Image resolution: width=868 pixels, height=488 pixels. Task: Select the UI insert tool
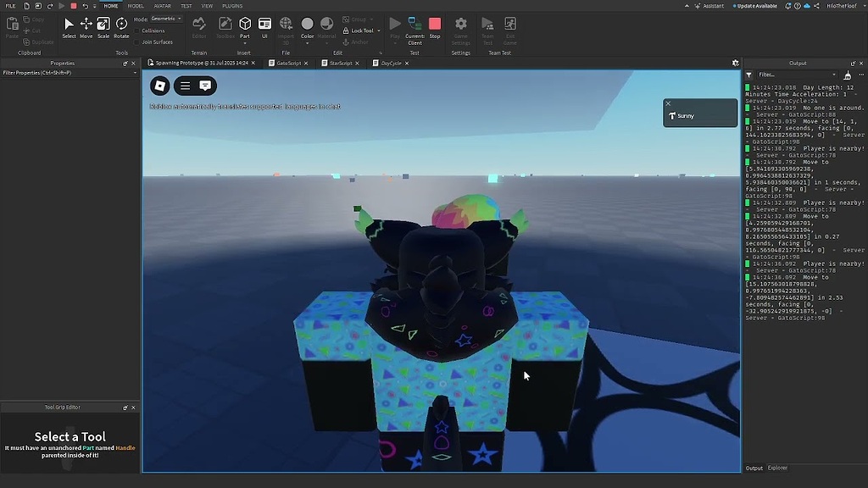coord(264,25)
